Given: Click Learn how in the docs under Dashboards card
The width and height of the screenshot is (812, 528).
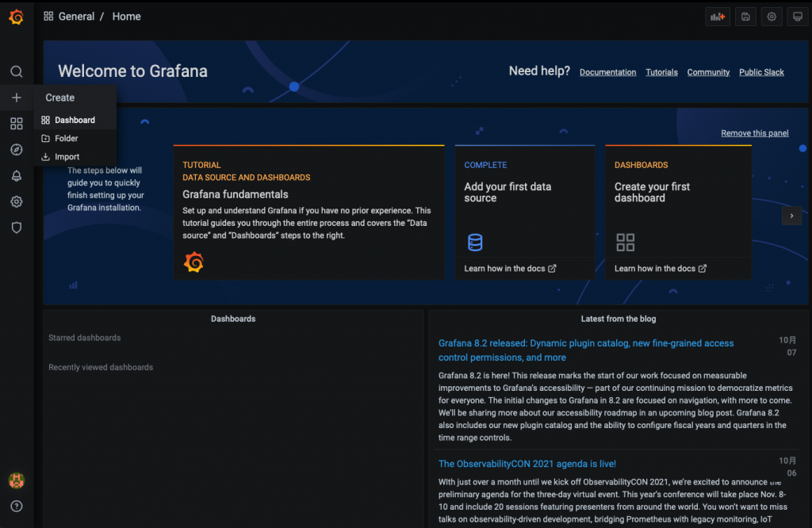Looking at the screenshot, I should [661, 269].
